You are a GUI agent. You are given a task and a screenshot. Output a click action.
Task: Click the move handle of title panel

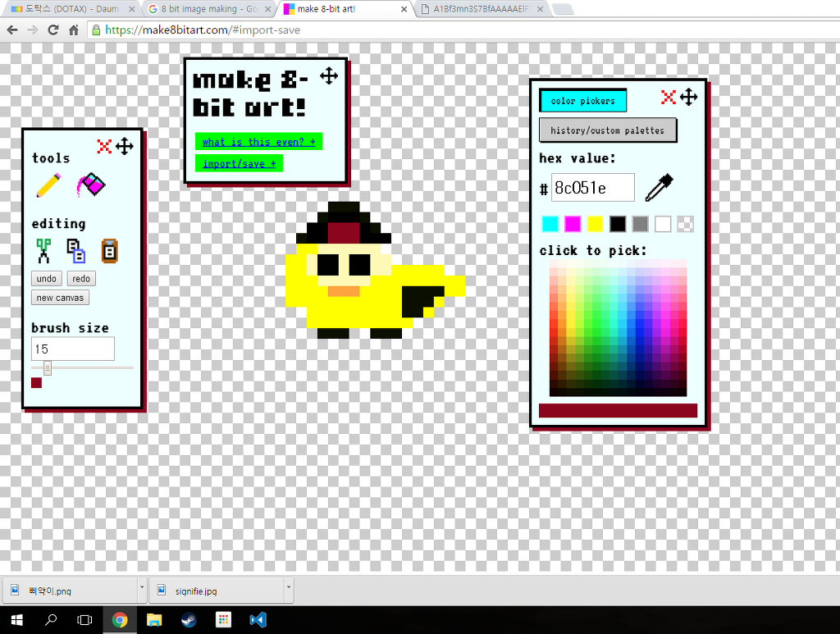[329, 76]
